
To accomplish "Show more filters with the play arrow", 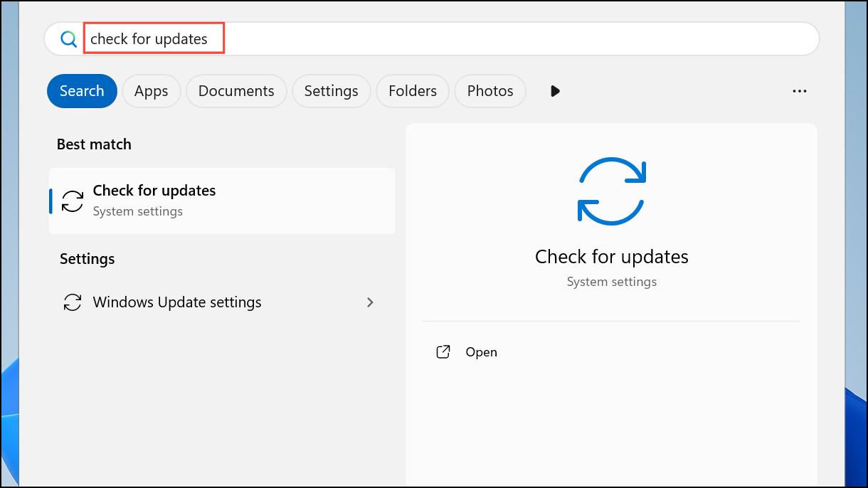I will [x=556, y=91].
